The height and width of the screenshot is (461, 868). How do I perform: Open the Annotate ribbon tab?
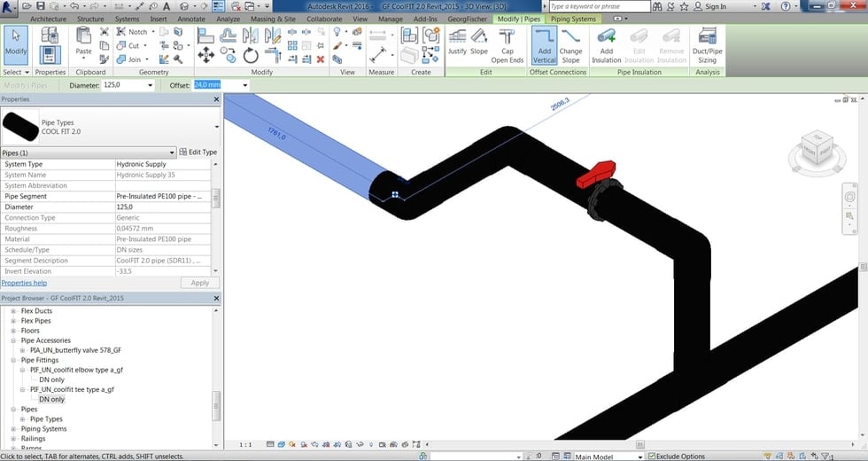pos(191,19)
